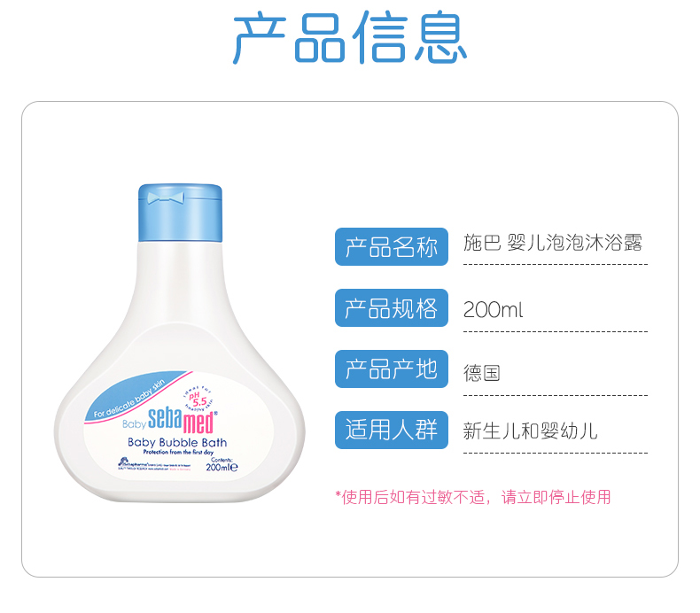
Task: Click the product name 施巴 婴儿泡泡沐浴露
Action: [553, 243]
